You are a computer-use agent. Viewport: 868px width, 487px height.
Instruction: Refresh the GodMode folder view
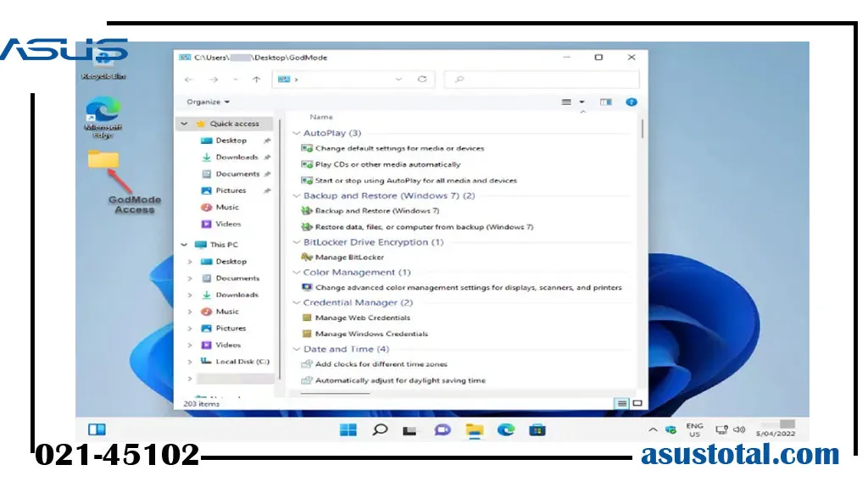pyautogui.click(x=422, y=79)
